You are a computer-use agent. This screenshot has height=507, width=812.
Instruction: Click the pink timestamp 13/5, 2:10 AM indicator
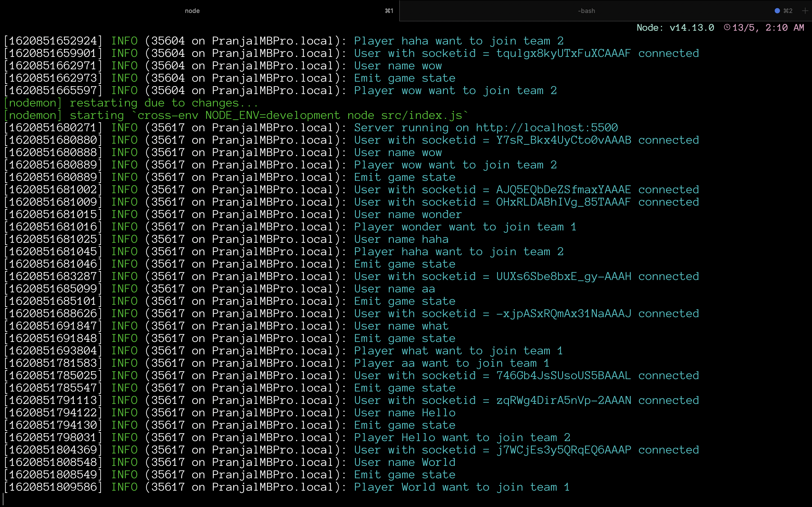768,28
